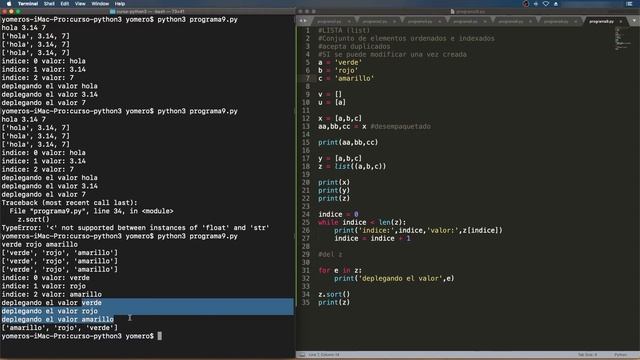Click comment '#Conjunto de elementos ordenados e indexados'
Viewport: 640px width, 360px height.
[x=406, y=38]
